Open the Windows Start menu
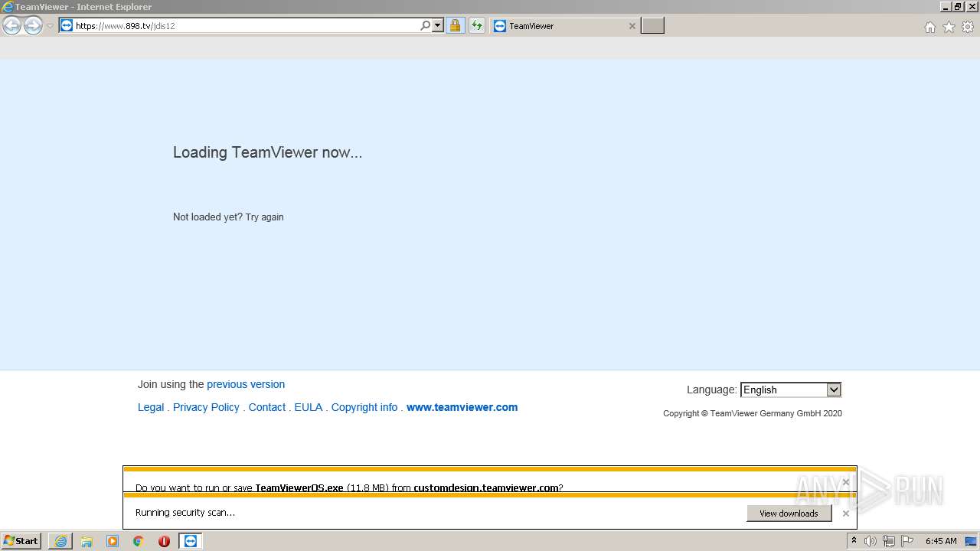This screenshot has height=551, width=980. (21, 541)
